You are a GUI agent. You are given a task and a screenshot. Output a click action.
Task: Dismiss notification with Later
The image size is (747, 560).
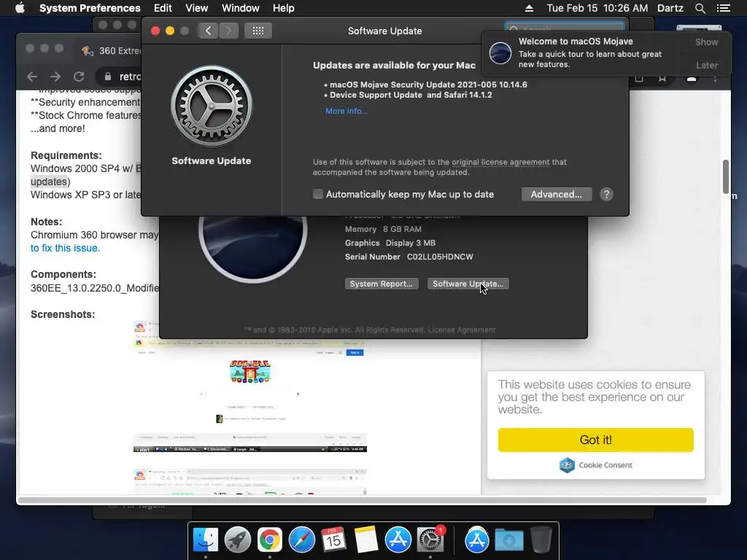(706, 65)
